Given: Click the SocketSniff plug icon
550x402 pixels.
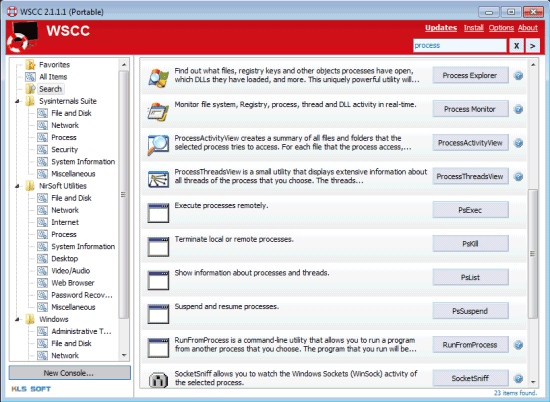Looking at the screenshot, I should click(x=158, y=380).
